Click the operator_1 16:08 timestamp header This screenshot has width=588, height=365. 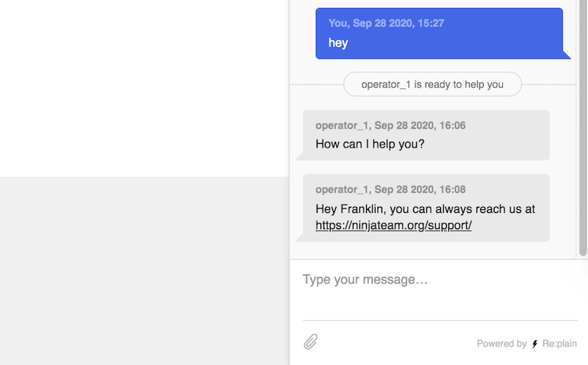390,189
